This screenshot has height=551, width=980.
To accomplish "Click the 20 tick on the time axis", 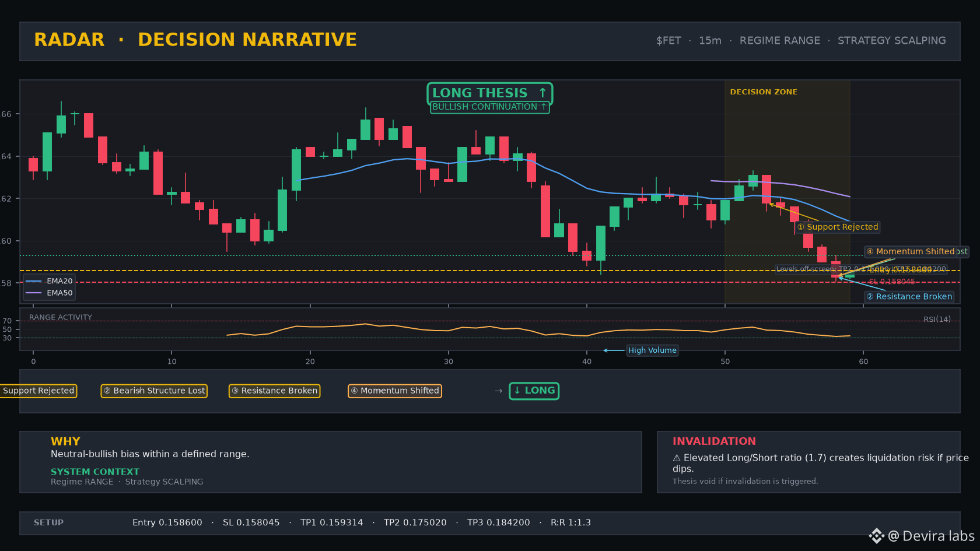I will (x=310, y=362).
